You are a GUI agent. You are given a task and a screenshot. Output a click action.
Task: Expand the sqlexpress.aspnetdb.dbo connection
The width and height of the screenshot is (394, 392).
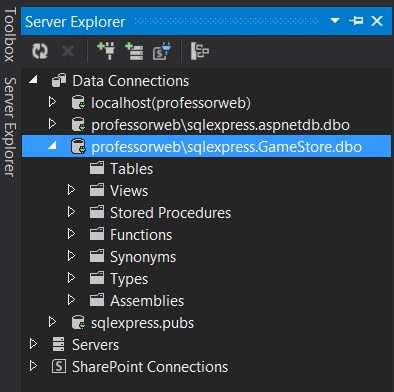[x=52, y=124]
